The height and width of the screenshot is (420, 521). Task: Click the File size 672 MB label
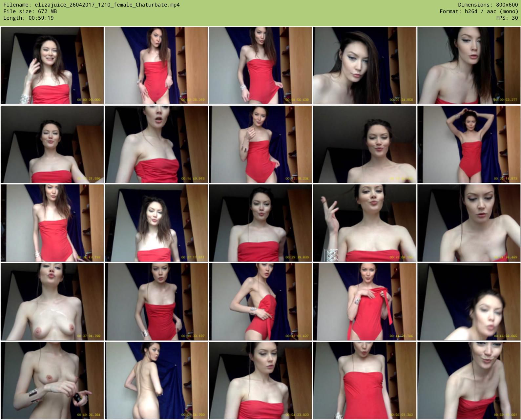[x=30, y=11]
